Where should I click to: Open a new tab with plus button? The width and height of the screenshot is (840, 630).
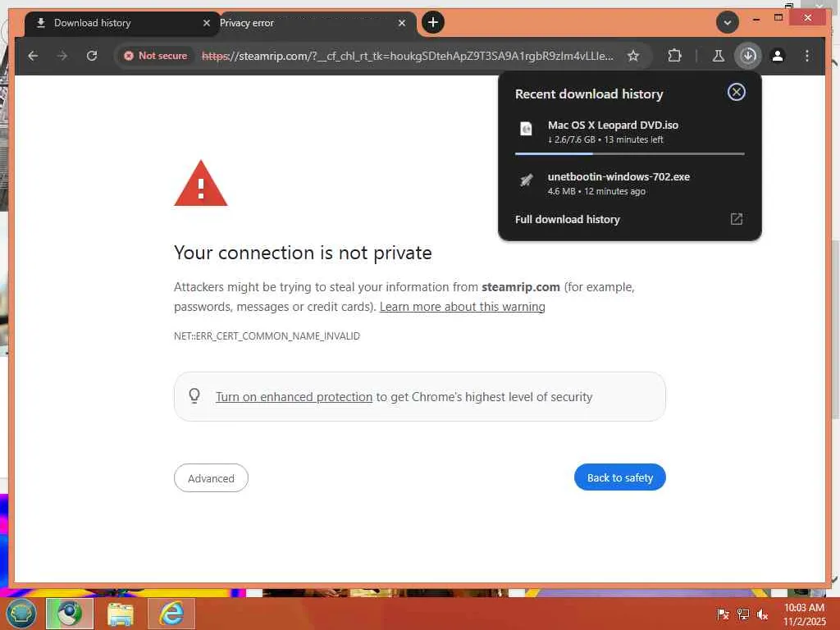point(433,22)
